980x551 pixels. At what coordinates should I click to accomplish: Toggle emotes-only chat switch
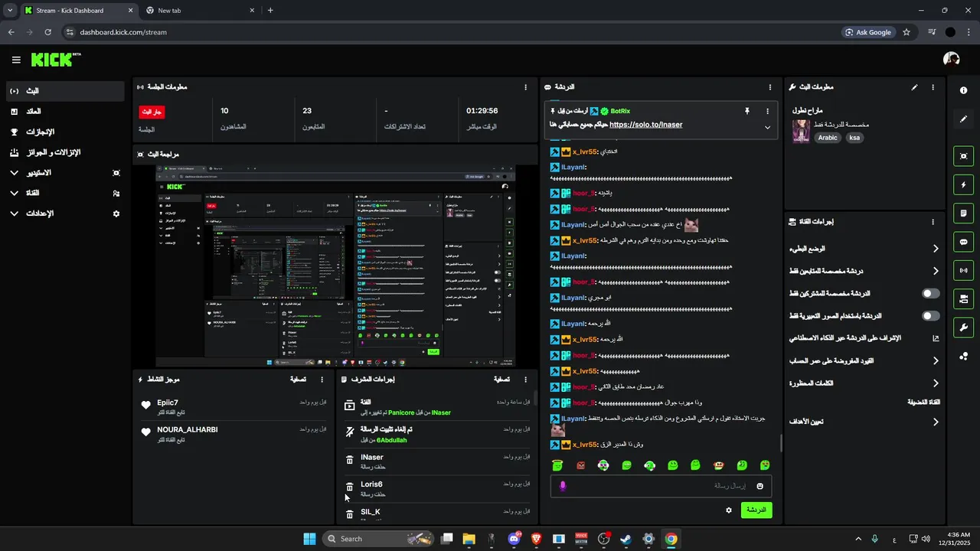[x=931, y=315]
